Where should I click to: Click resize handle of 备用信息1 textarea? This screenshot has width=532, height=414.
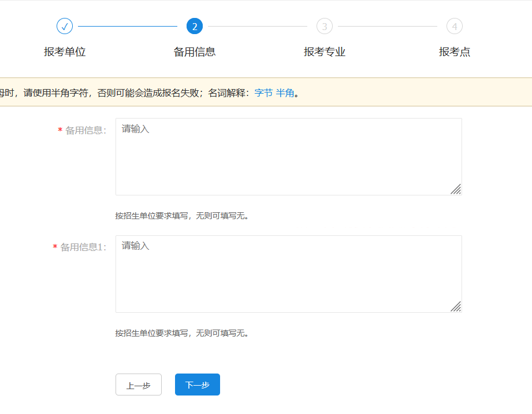456,306
